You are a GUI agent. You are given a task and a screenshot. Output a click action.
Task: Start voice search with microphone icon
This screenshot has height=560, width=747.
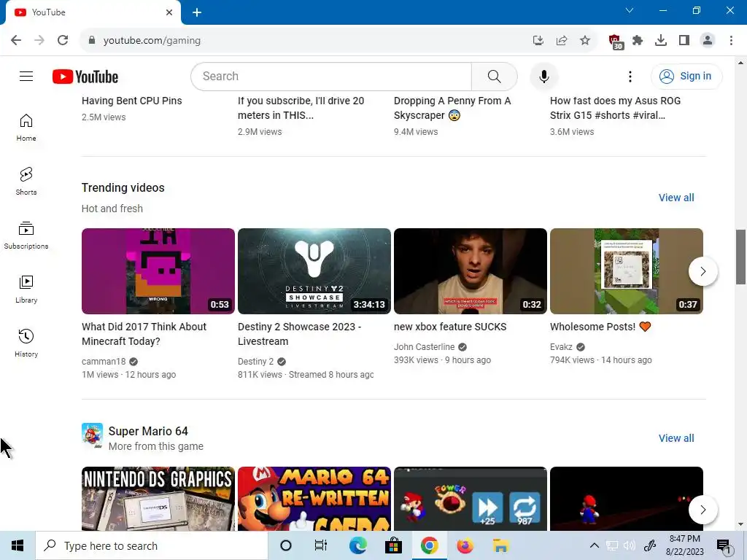coord(543,76)
